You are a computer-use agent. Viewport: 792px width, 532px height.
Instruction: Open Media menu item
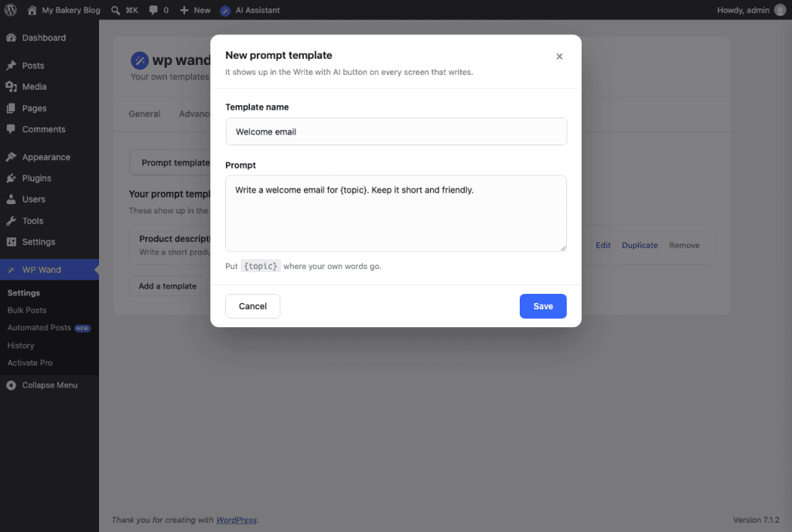coord(49,87)
